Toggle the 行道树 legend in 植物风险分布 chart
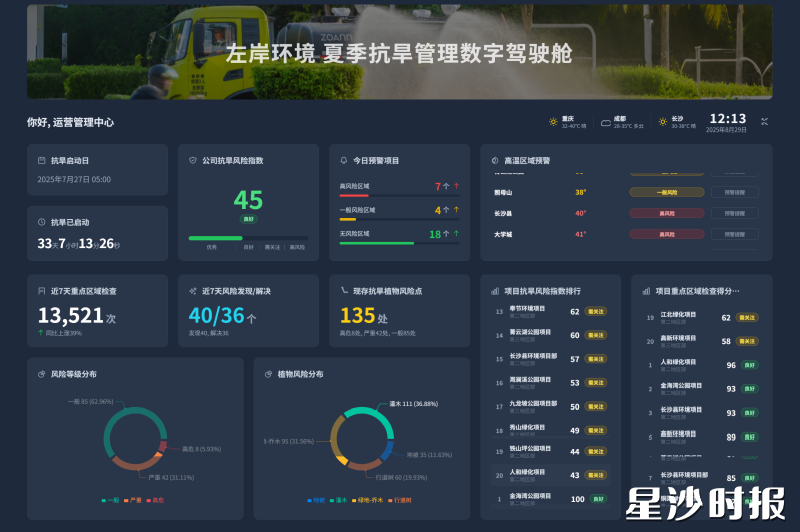Viewport: 800px width, 532px height. click(x=398, y=499)
